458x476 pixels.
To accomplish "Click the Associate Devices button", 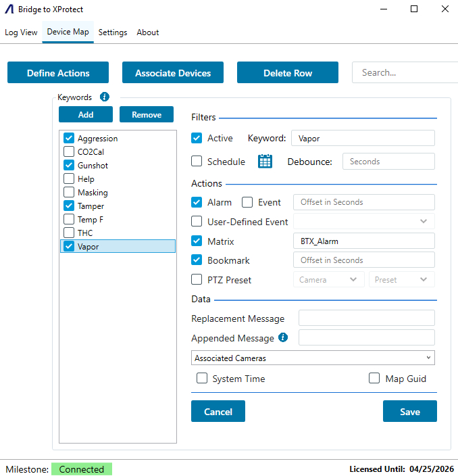I will (173, 72).
